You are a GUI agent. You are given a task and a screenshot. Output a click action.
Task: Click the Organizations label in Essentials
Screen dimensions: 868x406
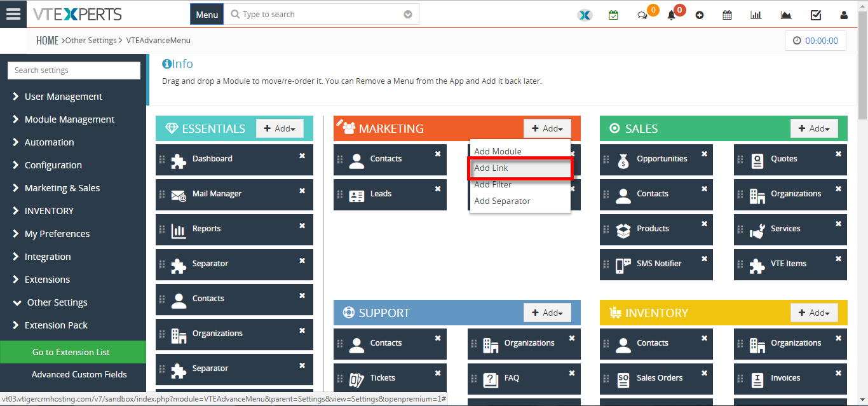coord(217,334)
